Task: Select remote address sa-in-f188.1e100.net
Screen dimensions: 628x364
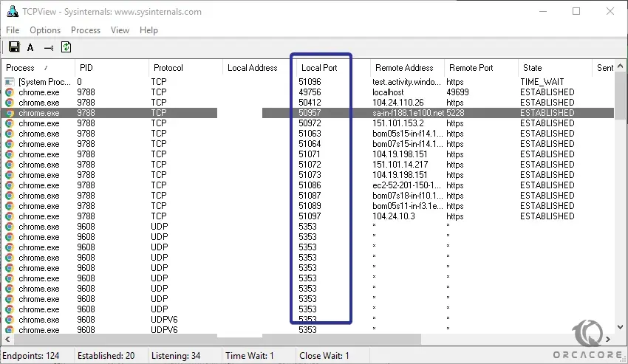Action: pos(408,113)
